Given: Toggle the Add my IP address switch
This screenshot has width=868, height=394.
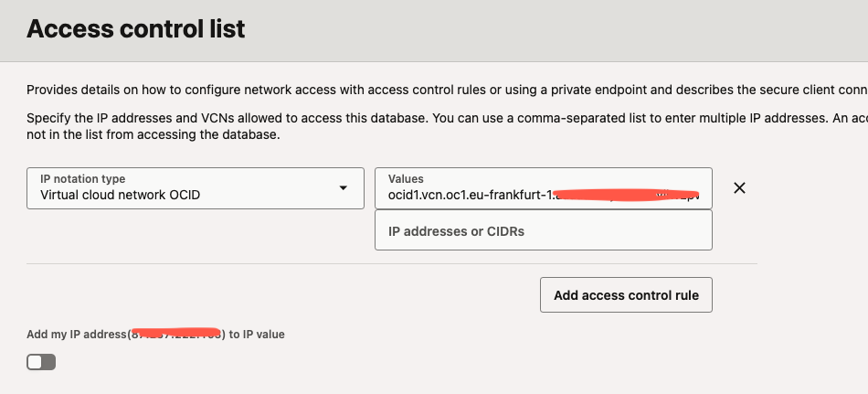Looking at the screenshot, I should (41, 363).
